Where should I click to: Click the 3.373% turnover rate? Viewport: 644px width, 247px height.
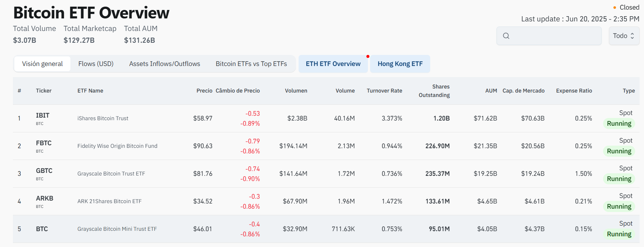coord(392,118)
